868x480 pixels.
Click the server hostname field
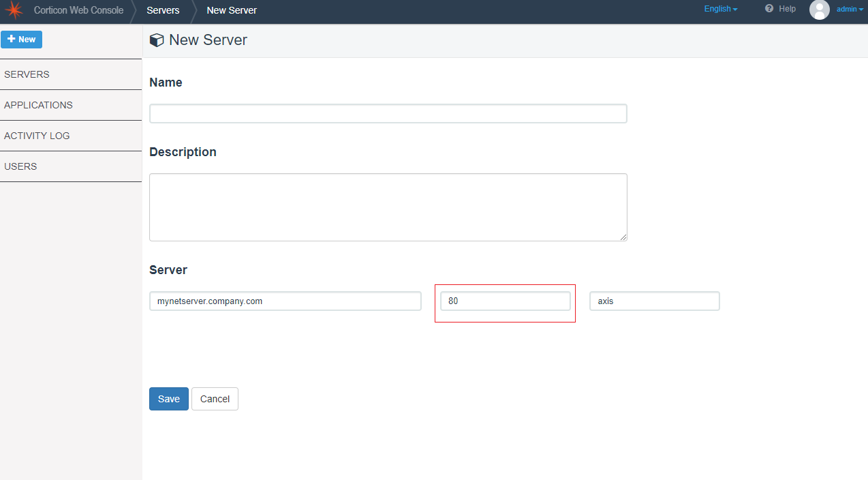pos(285,301)
